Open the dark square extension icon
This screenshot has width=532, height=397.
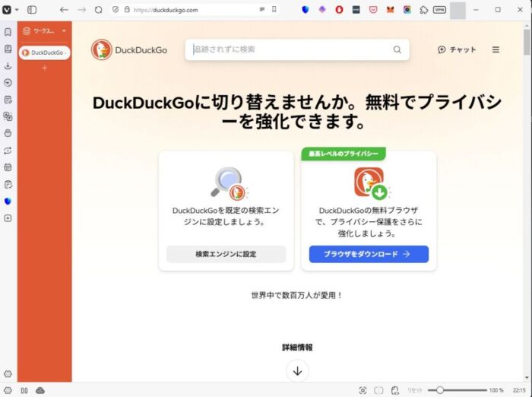pyautogui.click(x=356, y=10)
